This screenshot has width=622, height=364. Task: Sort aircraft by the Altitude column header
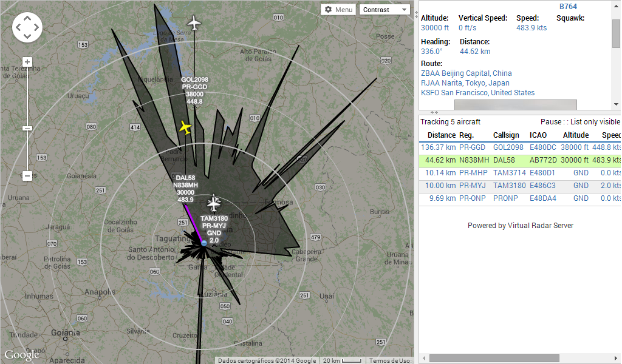pyautogui.click(x=575, y=135)
